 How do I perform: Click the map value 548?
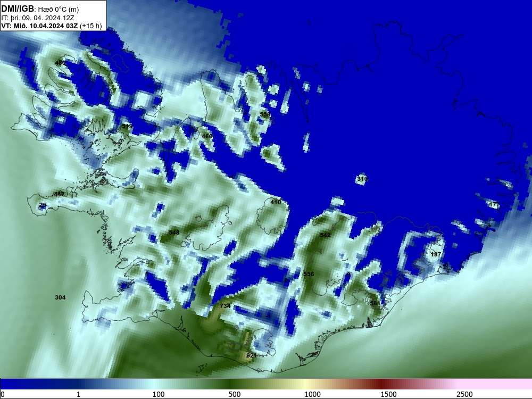coord(174,233)
